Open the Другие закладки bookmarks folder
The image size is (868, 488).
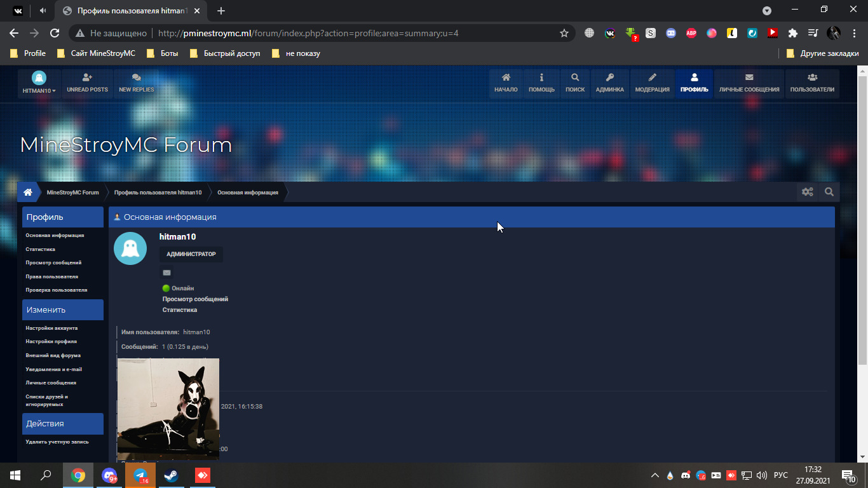823,53
